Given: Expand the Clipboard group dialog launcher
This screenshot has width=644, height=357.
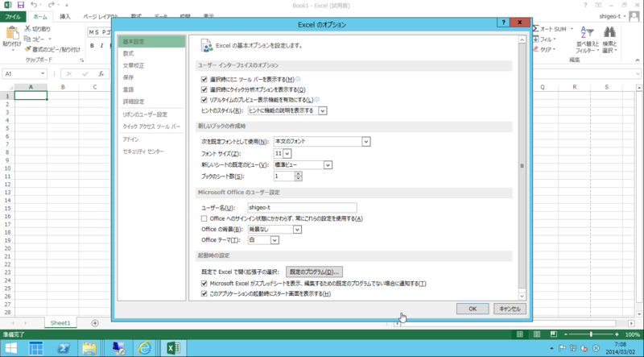Looking at the screenshot, I should [x=82, y=60].
